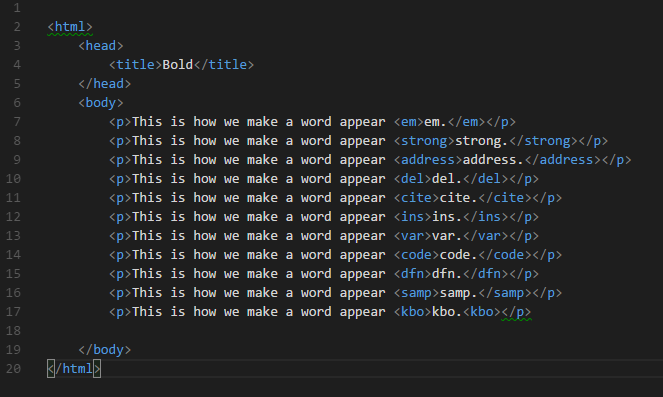The height and width of the screenshot is (397, 663).
Task: Click the opening html tag on line 2
Action: click(x=70, y=27)
